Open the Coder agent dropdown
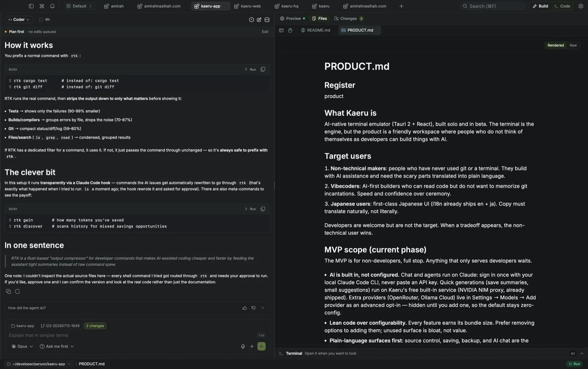Viewport: 588px width, 369px height. click(x=19, y=19)
